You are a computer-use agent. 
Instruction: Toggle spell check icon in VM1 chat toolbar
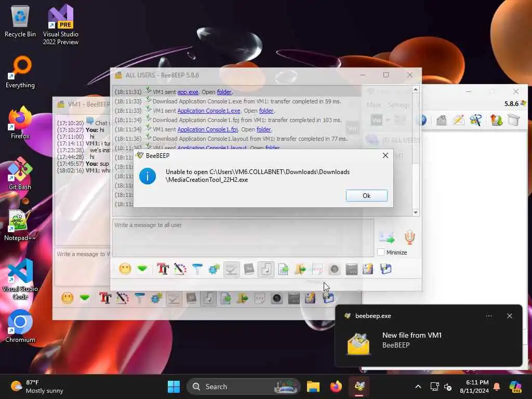coord(174,298)
